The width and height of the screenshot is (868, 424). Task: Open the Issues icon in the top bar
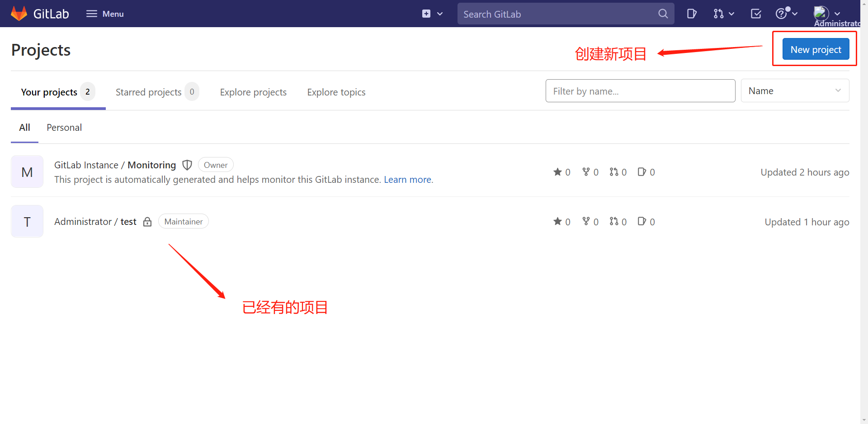[692, 14]
